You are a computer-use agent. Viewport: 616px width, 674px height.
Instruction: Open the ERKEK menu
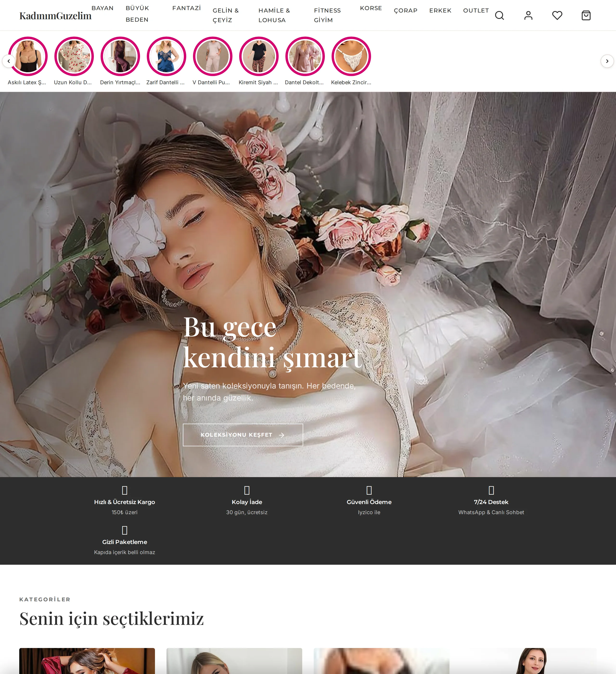[440, 11]
